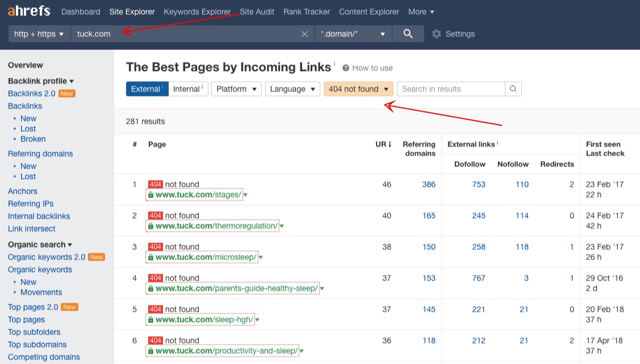This screenshot has height=364, width=640.
Task: Open the Platform filter dropdown
Action: click(236, 89)
